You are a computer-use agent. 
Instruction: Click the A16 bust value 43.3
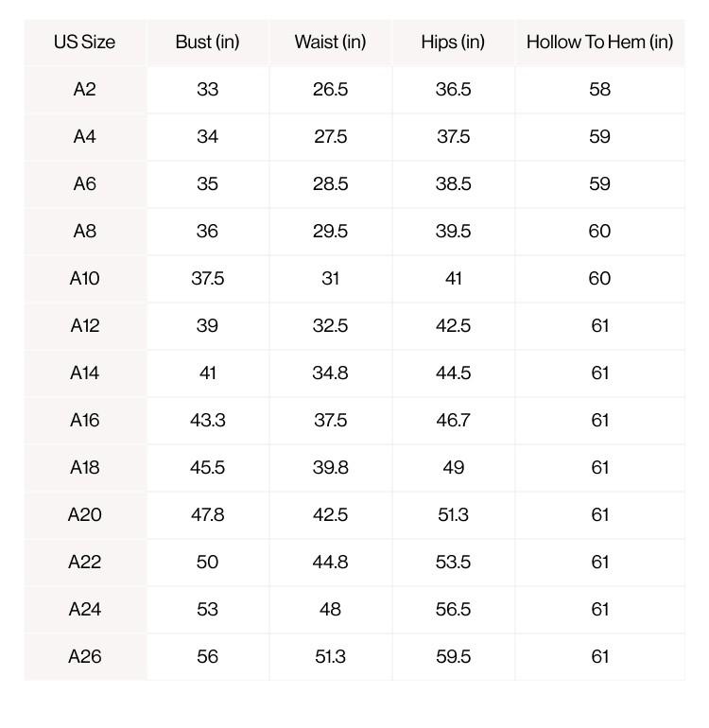click(x=208, y=420)
